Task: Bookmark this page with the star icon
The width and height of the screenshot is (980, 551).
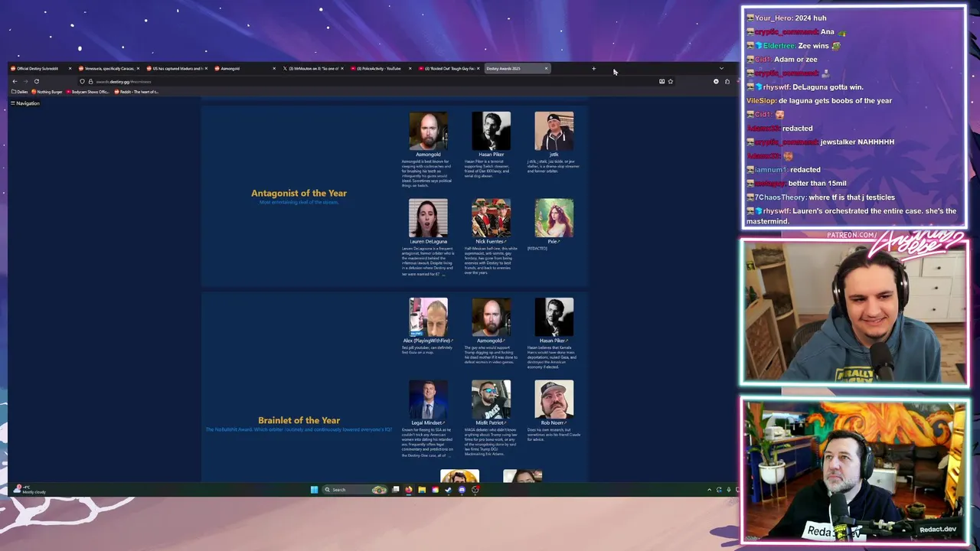Action: click(671, 81)
